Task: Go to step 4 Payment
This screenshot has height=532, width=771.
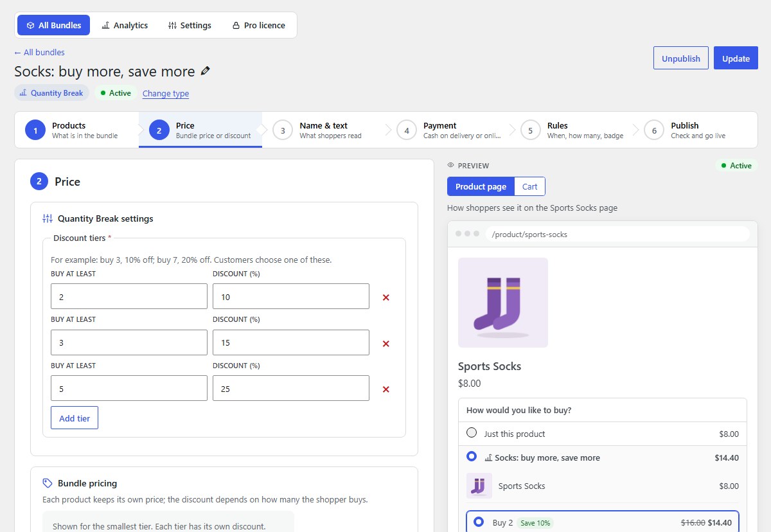Action: pyautogui.click(x=448, y=130)
